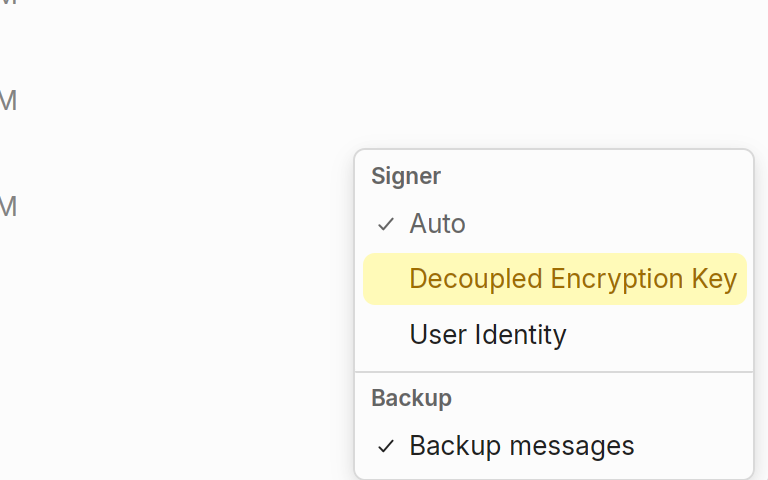
Task: Select User Identity as signer
Action: coord(487,335)
